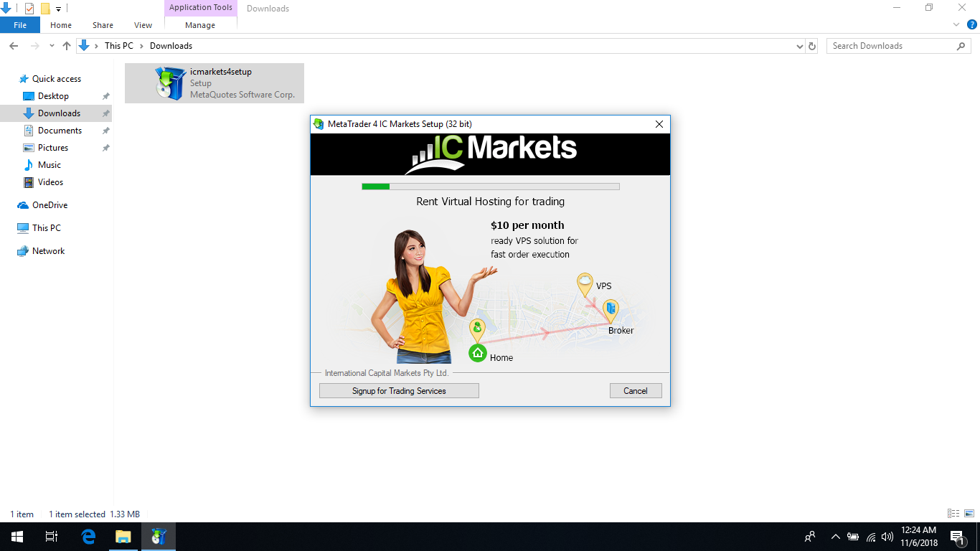Click the pin icon beside Pictures

click(106, 148)
